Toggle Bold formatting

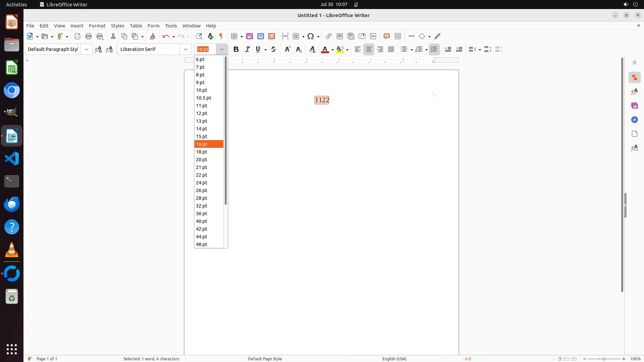click(x=236, y=49)
